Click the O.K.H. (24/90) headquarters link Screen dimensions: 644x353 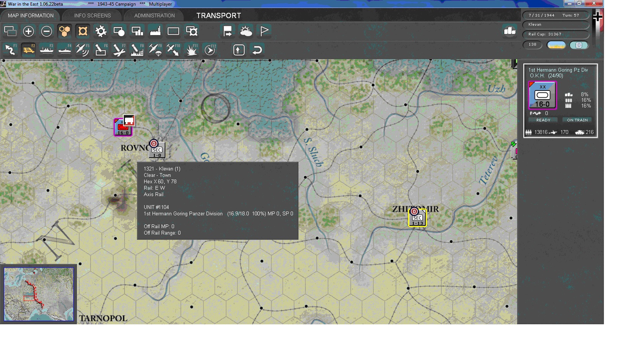(546, 75)
